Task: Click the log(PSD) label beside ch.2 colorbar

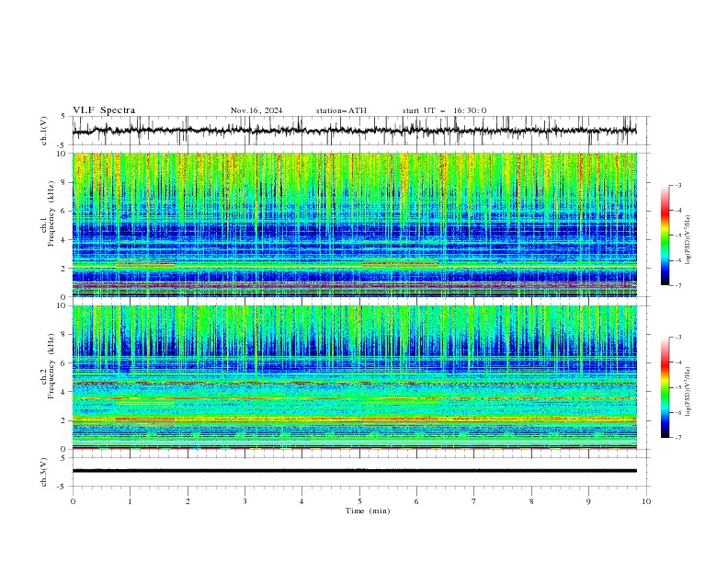Action: pos(688,392)
